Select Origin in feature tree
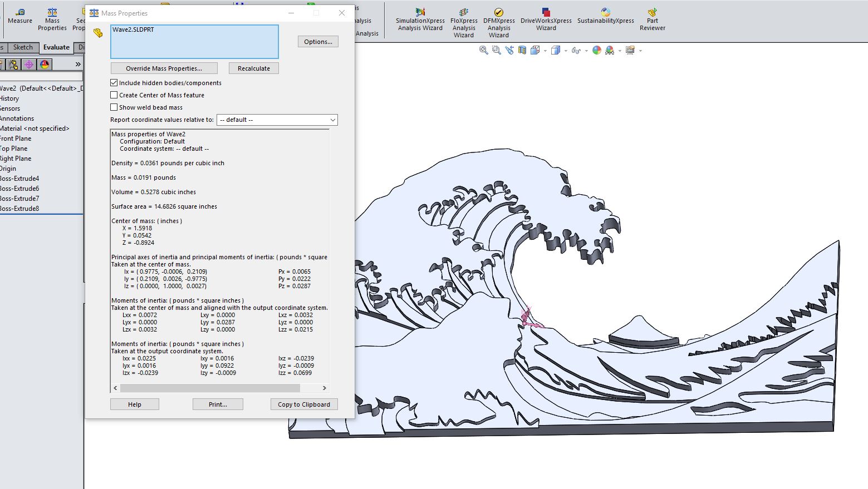 (x=8, y=168)
